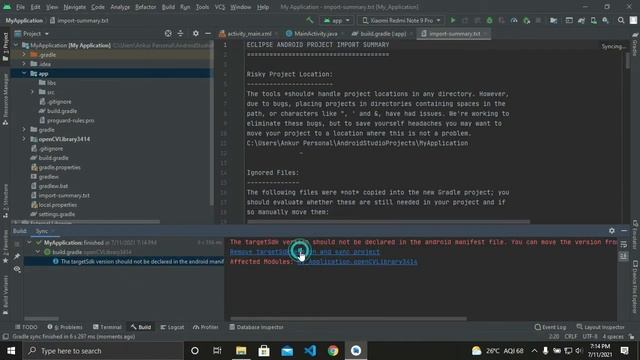Screen dimensions: 640x360
Task: Open the VCS menu
Action: tap(220, 7)
